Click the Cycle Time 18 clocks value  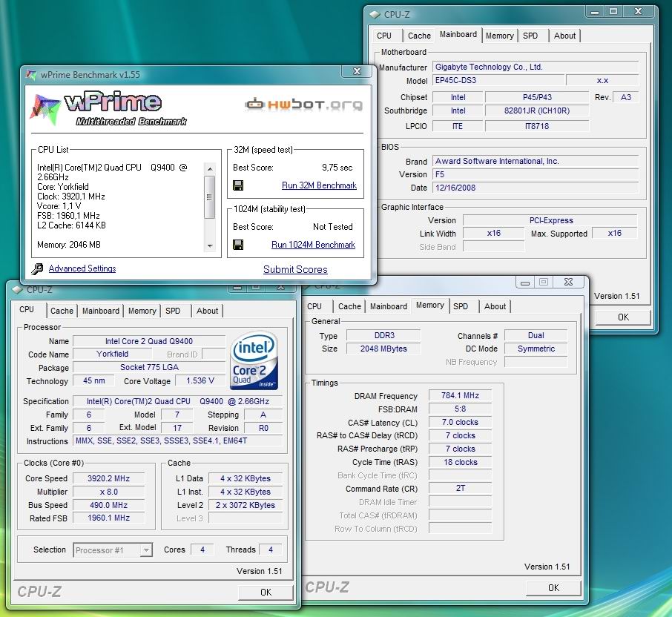click(460, 462)
